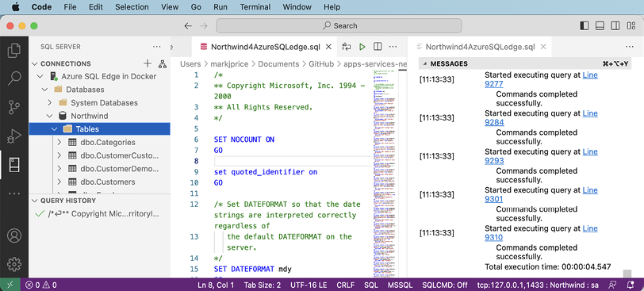Open the Accounts icon in activity bar
The image size is (644, 291).
[x=14, y=235]
